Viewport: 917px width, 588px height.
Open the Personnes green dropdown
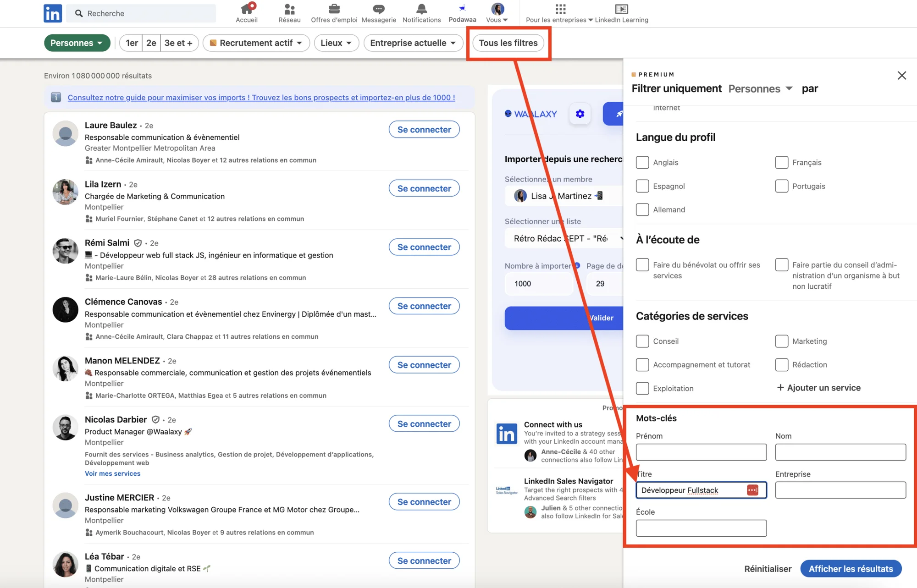77,43
